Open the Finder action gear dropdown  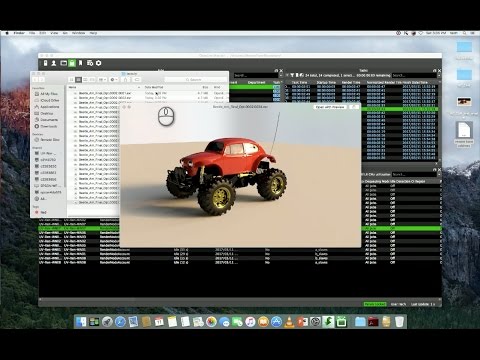[x=114, y=80]
